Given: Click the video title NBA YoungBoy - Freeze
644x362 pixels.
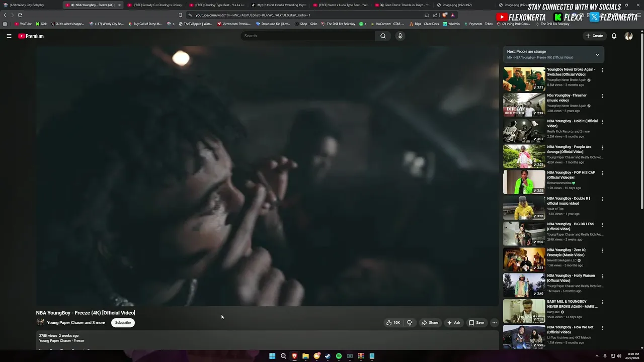Looking at the screenshot, I should [x=86, y=313].
